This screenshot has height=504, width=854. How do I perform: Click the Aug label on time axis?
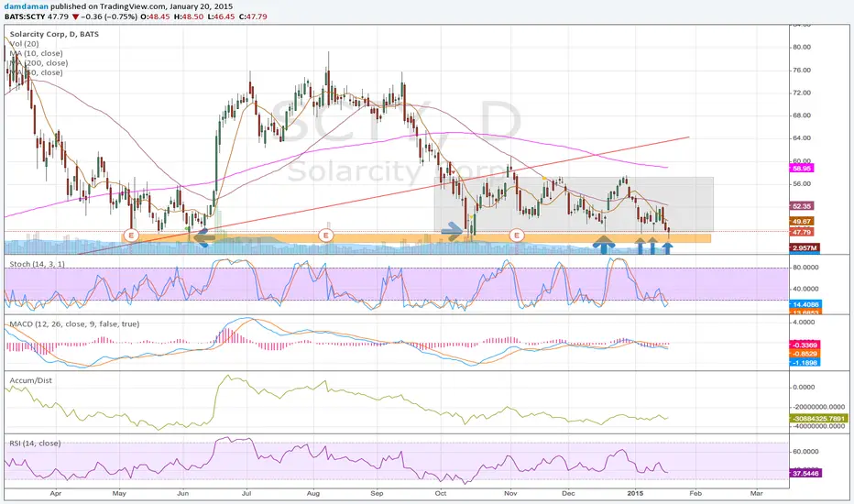tap(312, 493)
